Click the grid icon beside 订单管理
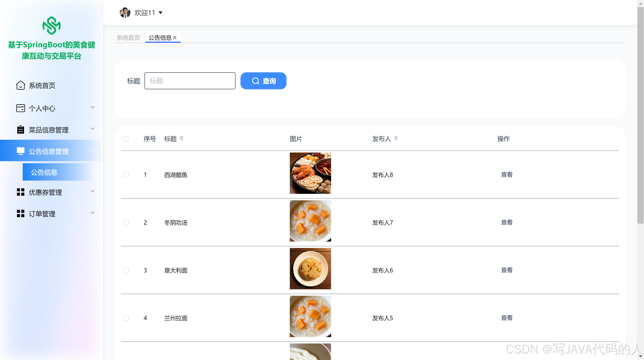This screenshot has height=360, width=644. (20, 213)
